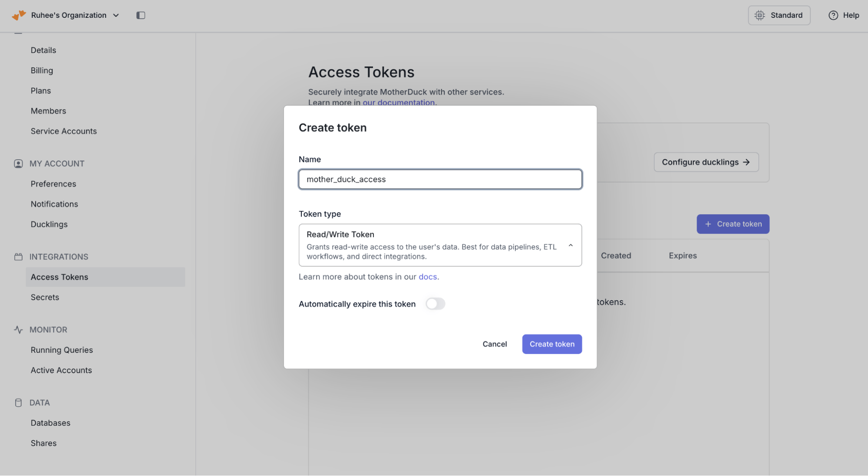Viewport: 868px width, 476px height.
Task: Click the Monitor pulse icon
Action: click(18, 330)
